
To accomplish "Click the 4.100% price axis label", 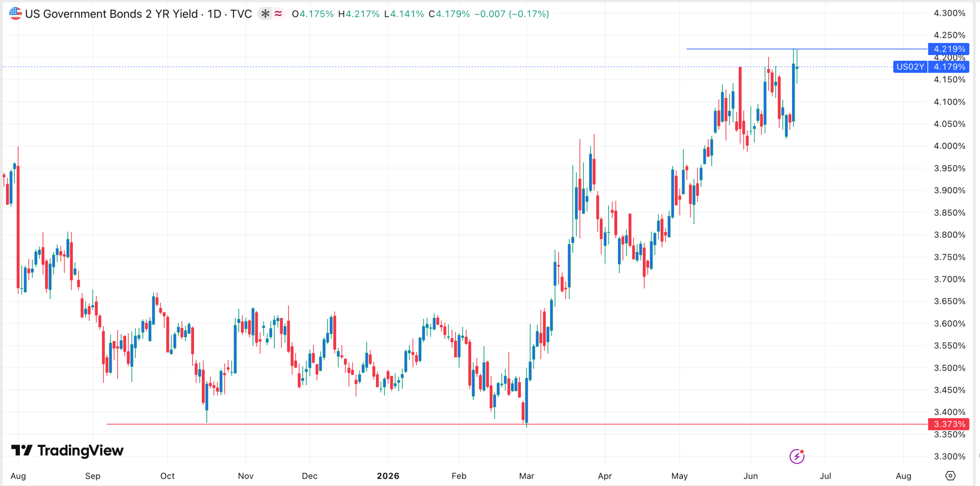I will click(949, 102).
